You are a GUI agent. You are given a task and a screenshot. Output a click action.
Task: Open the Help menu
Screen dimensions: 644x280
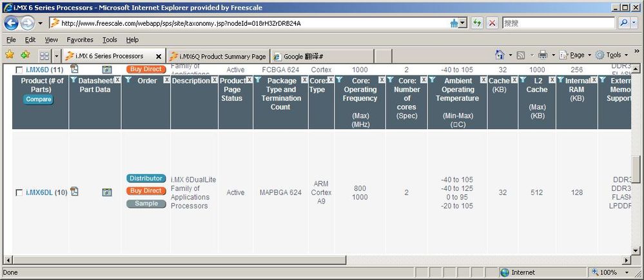(x=132, y=40)
